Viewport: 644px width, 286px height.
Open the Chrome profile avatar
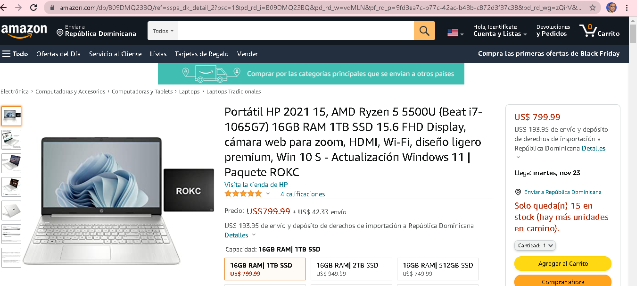(611, 8)
